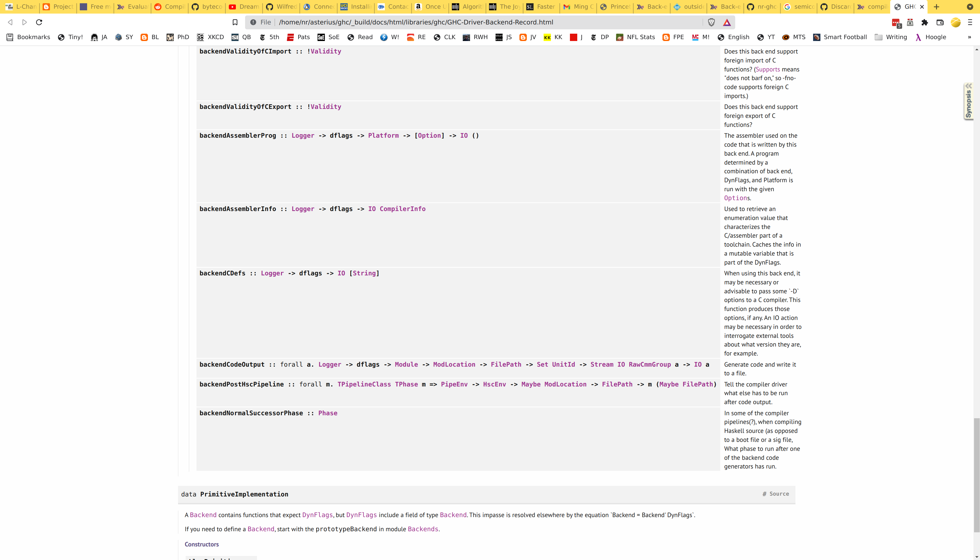Open the XKCD bookmark

pyautogui.click(x=210, y=37)
